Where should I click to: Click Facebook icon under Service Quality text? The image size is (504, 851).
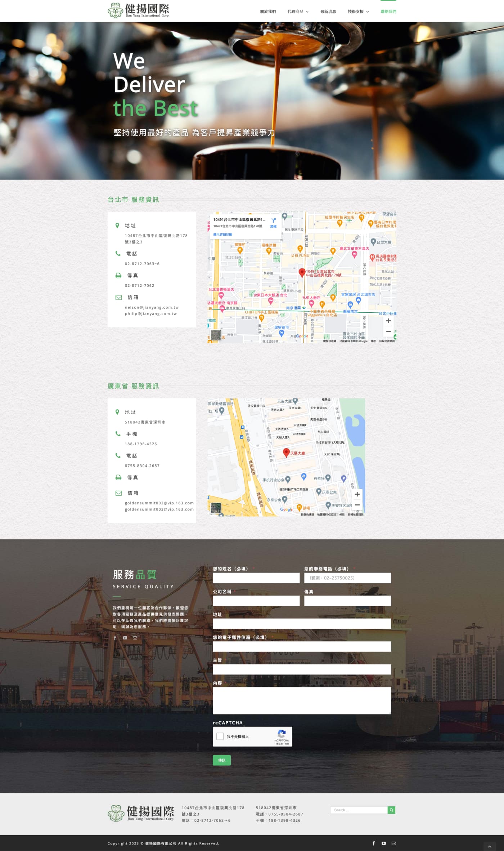pyautogui.click(x=115, y=638)
